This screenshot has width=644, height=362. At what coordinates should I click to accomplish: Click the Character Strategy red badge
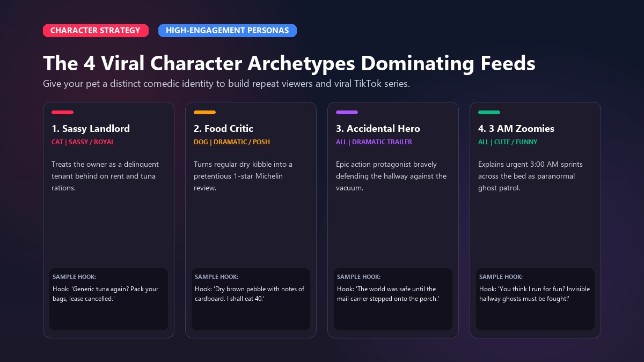click(x=96, y=31)
